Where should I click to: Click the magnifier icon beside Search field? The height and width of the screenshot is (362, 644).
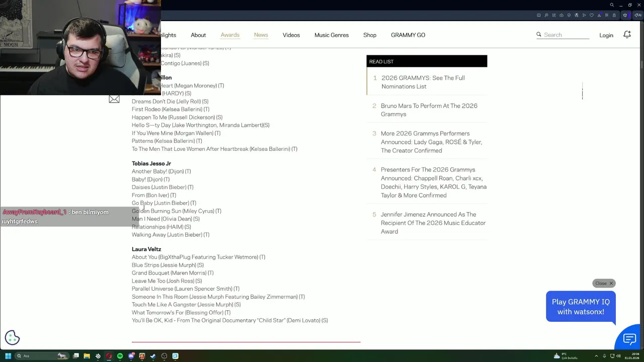(x=539, y=35)
